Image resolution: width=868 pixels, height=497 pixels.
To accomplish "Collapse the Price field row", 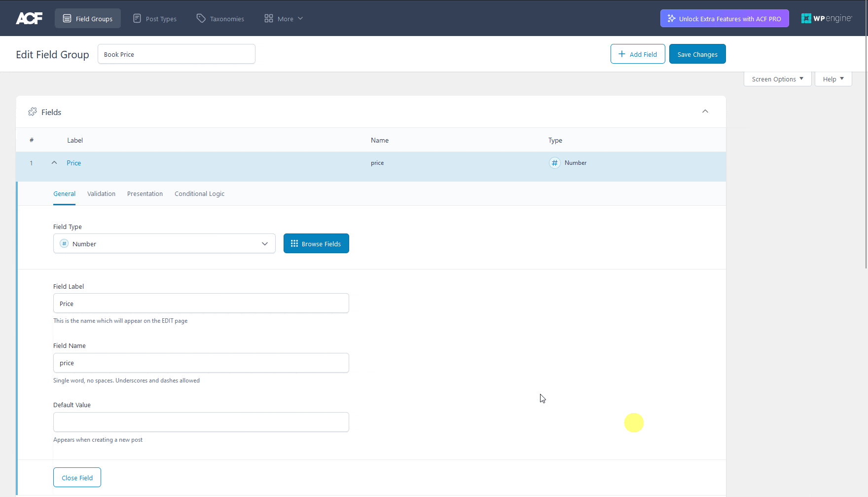I will (x=54, y=162).
